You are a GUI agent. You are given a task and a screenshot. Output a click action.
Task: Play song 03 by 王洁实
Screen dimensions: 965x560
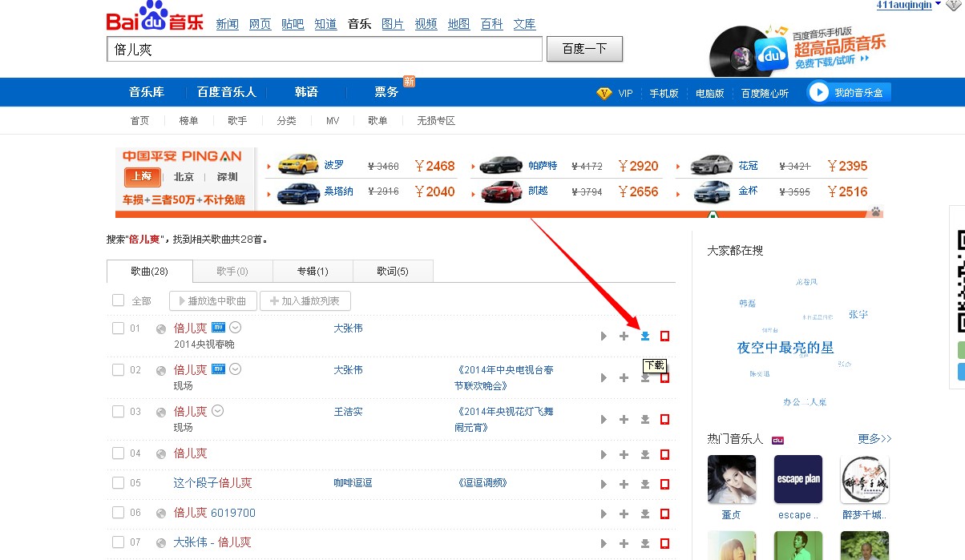pyautogui.click(x=604, y=419)
